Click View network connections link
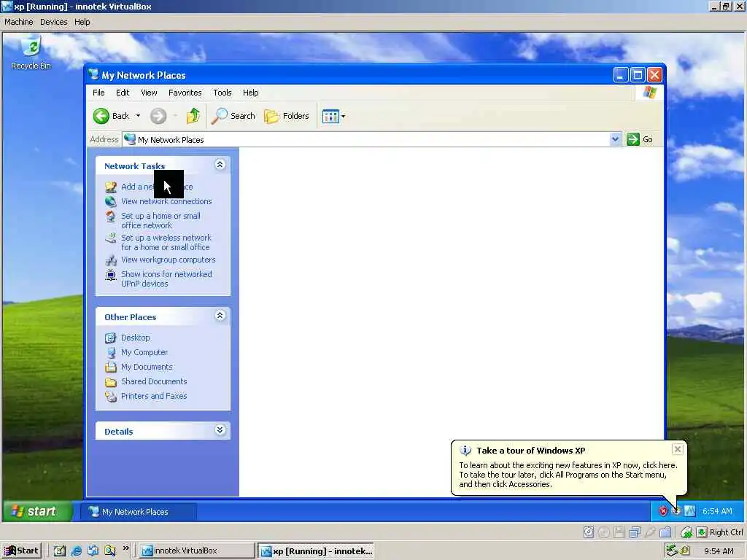747x560 pixels. [x=166, y=201]
